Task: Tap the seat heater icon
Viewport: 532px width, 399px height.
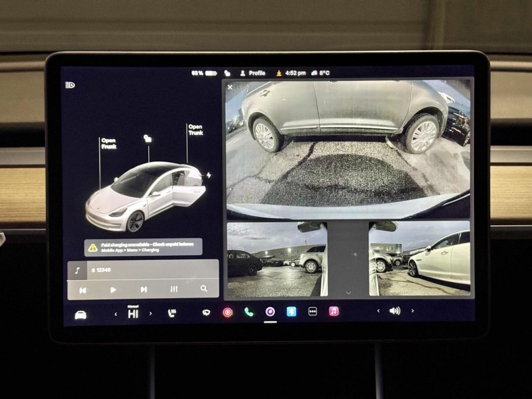Action: pyautogui.click(x=172, y=313)
